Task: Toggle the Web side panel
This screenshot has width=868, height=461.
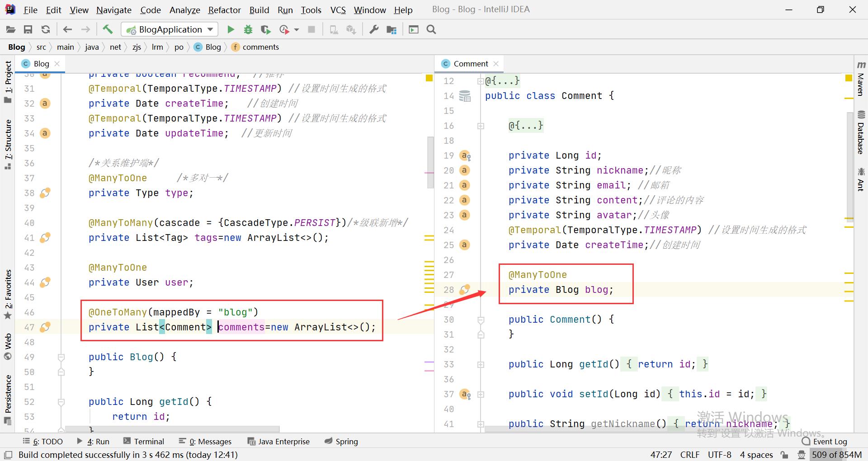Action: tap(8, 346)
